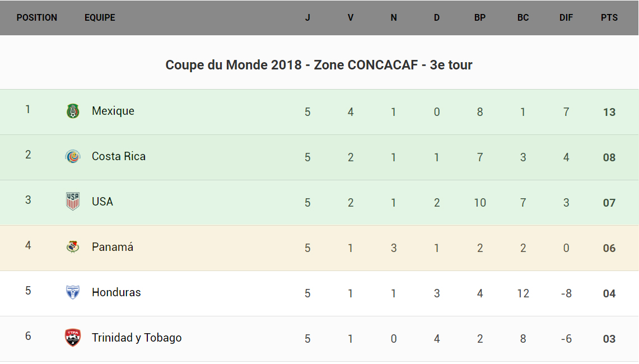This screenshot has height=364, width=639.
Task: Select the Panamá team name
Action: point(113,247)
